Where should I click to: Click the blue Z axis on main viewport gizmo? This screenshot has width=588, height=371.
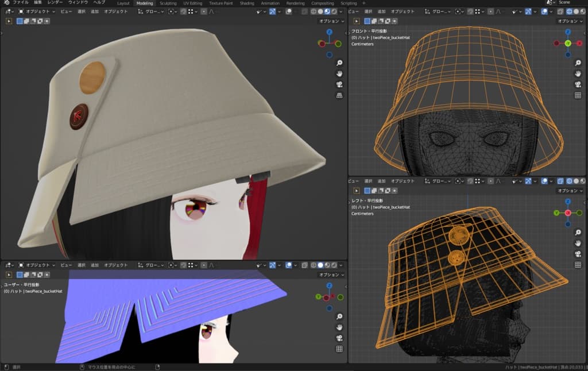coord(329,33)
